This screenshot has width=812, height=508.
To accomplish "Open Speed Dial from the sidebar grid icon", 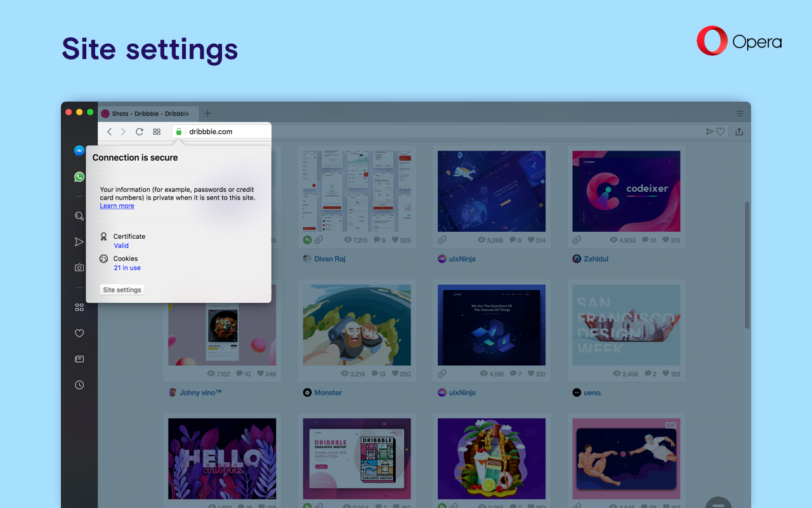I will tap(79, 307).
